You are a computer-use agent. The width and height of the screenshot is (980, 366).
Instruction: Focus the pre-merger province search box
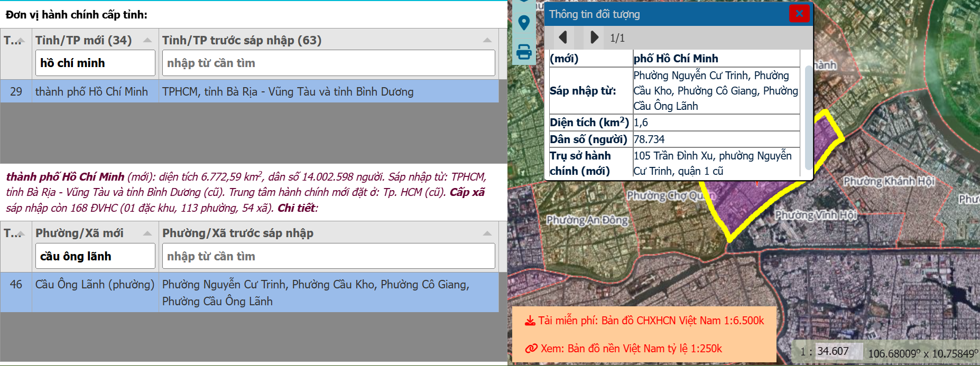[328, 63]
